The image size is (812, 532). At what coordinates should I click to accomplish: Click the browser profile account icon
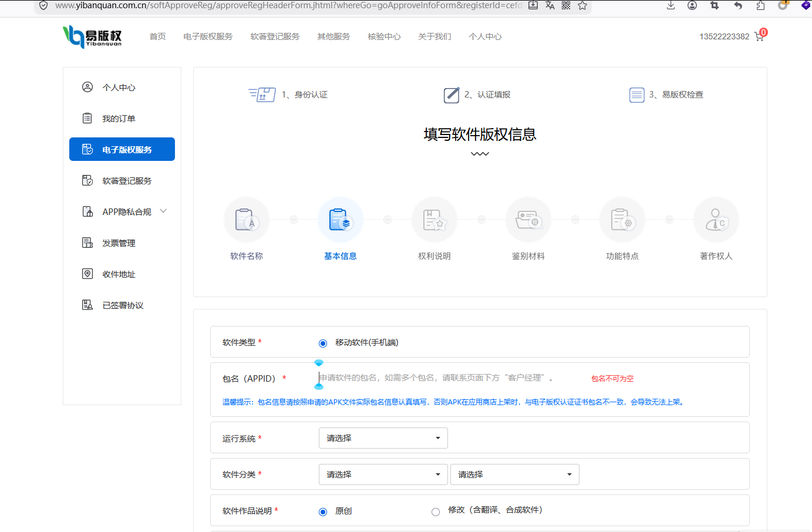tap(692, 5)
